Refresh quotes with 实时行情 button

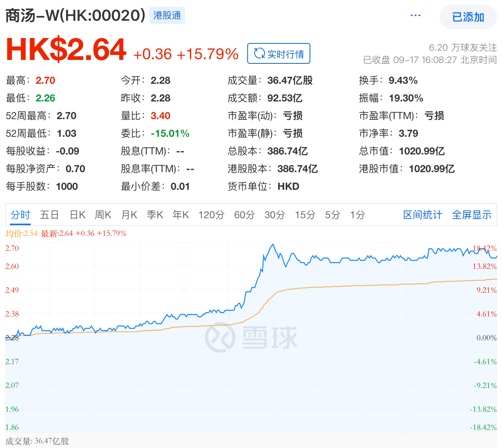click(x=279, y=53)
